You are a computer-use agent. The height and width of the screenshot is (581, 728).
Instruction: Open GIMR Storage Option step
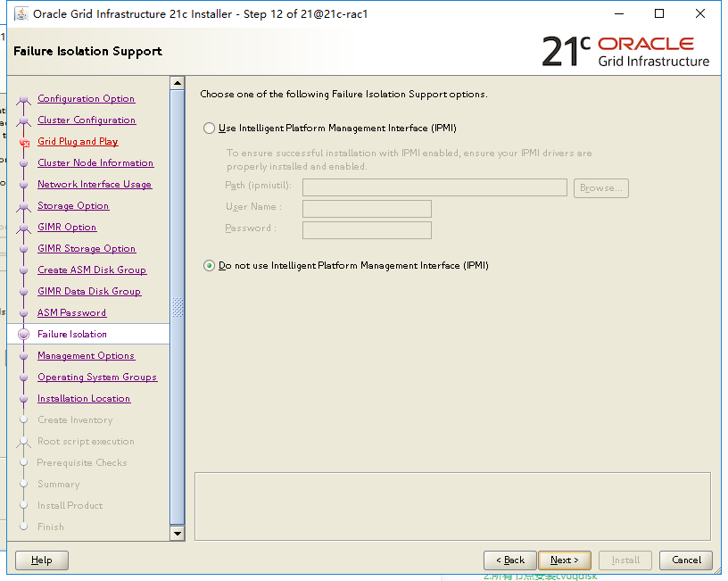87,248
